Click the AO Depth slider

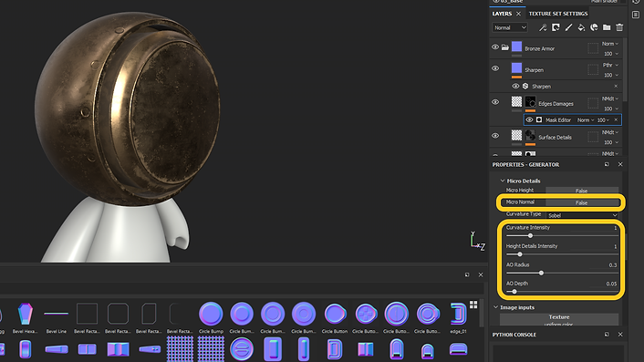pos(562,292)
